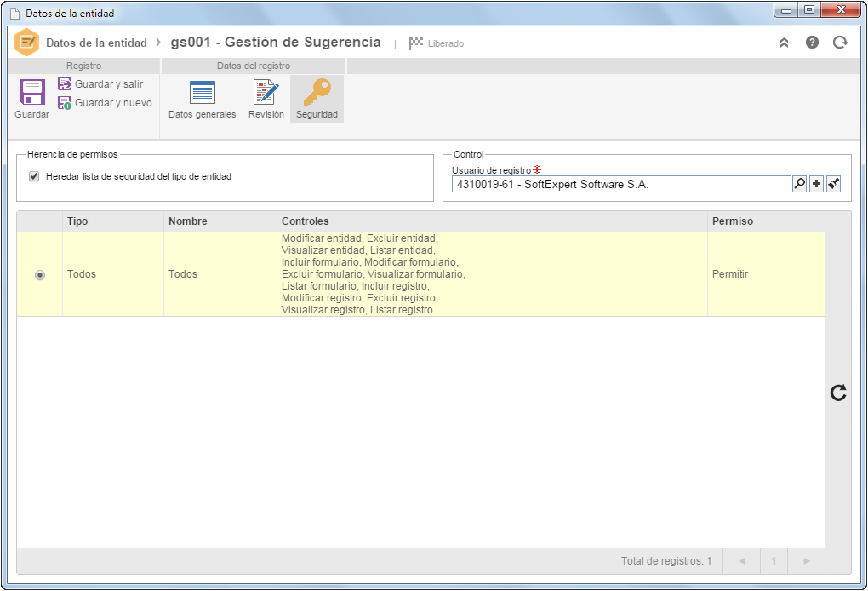Open Datos generales section
The width and height of the screenshot is (868, 591).
[x=202, y=99]
